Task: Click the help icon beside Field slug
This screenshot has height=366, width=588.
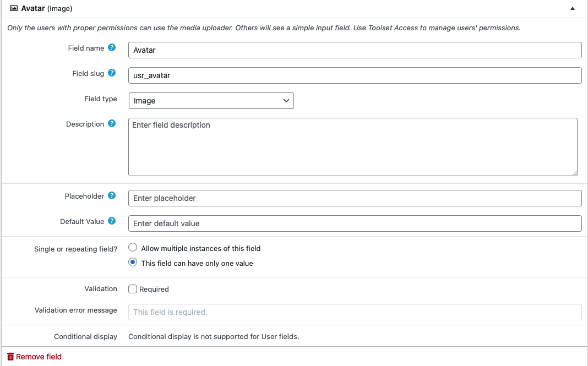Action: tap(112, 73)
